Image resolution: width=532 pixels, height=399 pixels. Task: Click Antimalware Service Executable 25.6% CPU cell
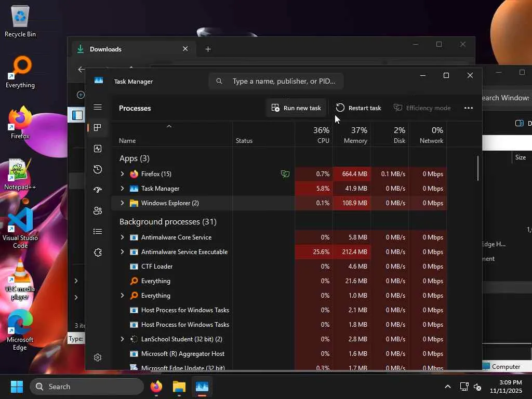click(x=314, y=252)
